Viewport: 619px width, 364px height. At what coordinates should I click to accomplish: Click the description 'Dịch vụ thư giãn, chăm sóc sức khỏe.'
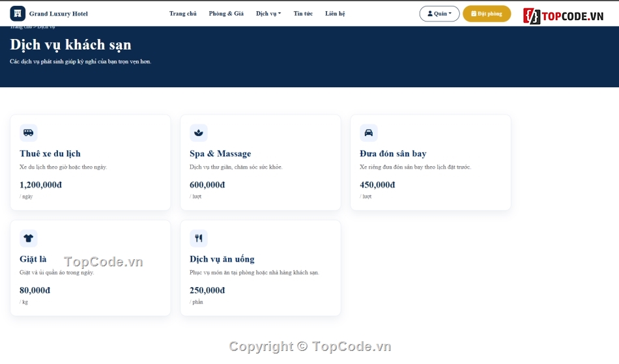pyautogui.click(x=236, y=167)
